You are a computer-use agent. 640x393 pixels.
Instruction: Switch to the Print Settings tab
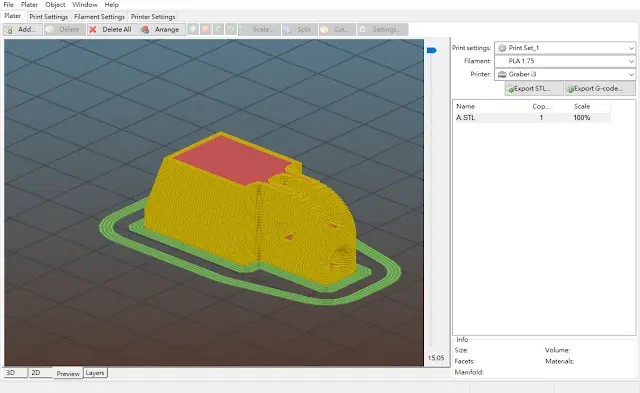(49, 17)
